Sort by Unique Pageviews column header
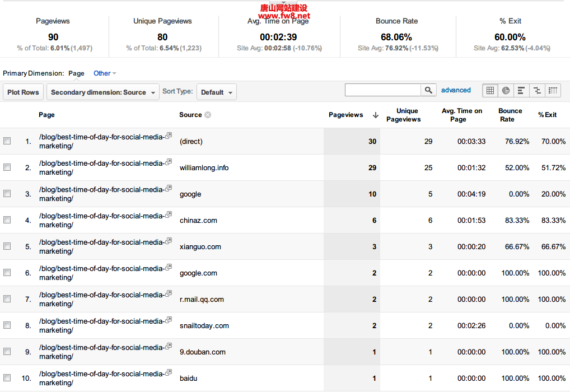570x392 pixels. click(x=404, y=115)
